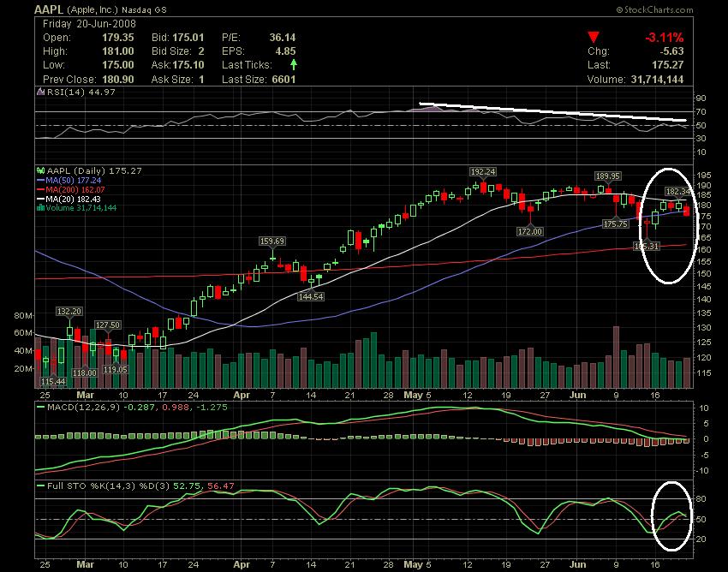The image size is (728, 572).
Task: Click the Last Size value 6601
Action: (283, 80)
